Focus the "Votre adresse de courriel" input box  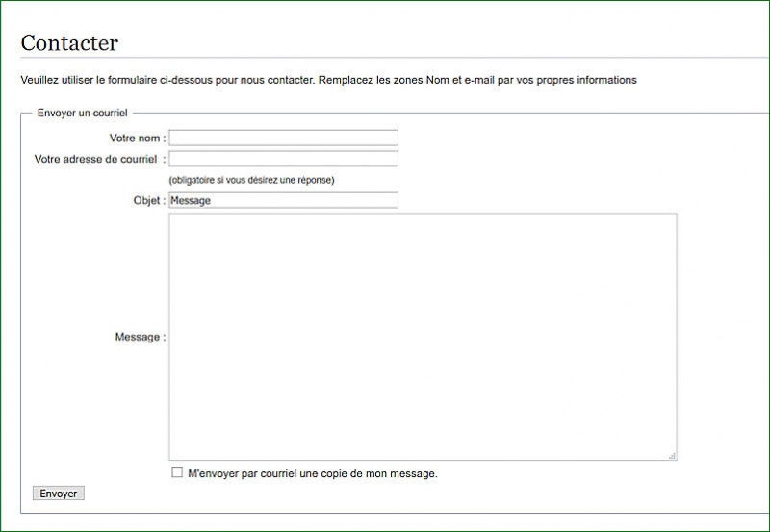click(283, 159)
